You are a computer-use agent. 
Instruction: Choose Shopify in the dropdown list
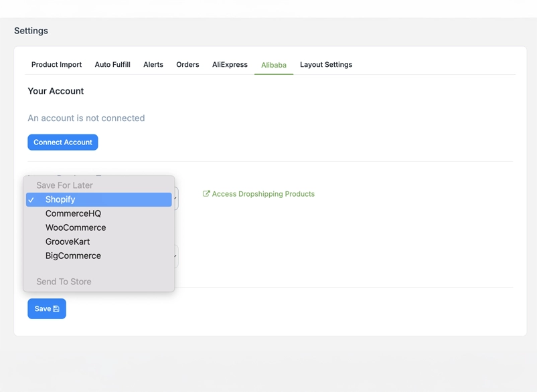(98, 199)
